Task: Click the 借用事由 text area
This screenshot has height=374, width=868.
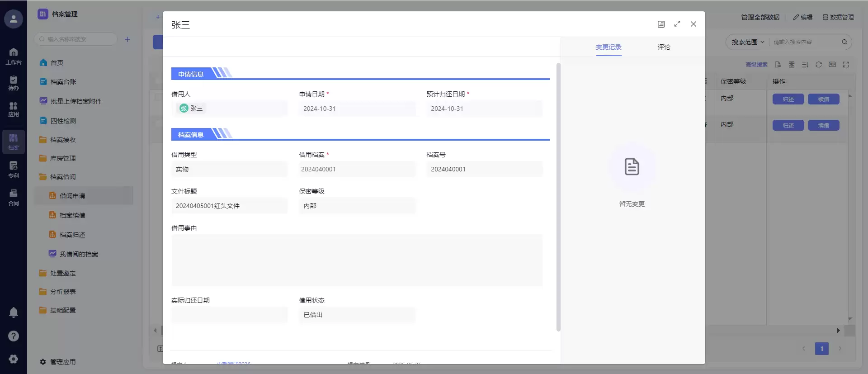Action: 357,260
